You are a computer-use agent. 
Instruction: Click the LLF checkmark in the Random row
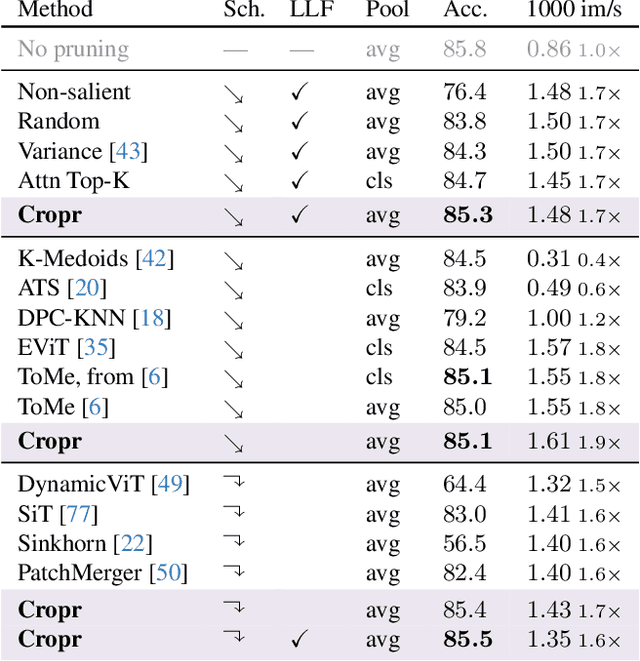click(x=299, y=122)
